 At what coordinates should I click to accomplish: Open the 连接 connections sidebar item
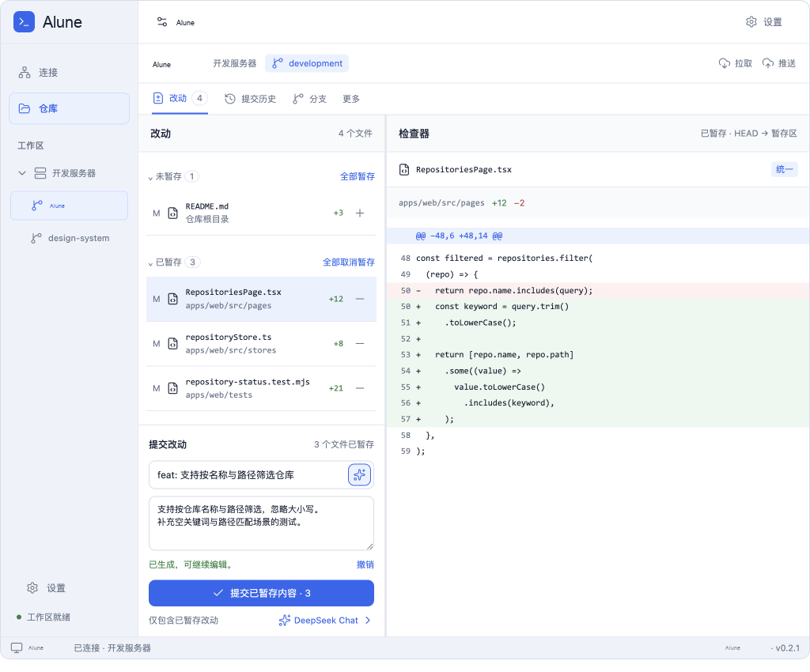(x=70, y=73)
